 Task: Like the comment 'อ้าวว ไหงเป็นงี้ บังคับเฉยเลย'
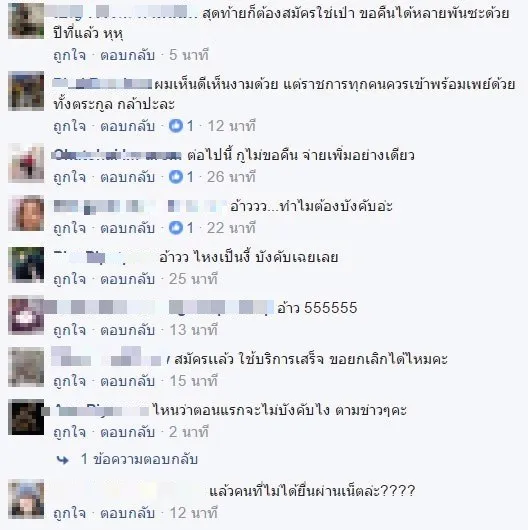click(69, 279)
